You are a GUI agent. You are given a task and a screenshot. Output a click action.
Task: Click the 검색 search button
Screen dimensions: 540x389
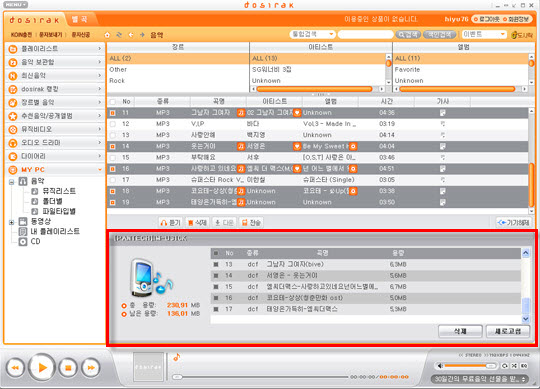point(408,34)
